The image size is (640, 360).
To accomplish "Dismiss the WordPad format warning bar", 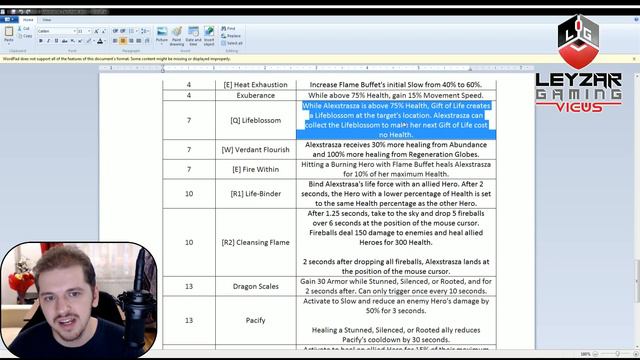I will 634,59.
